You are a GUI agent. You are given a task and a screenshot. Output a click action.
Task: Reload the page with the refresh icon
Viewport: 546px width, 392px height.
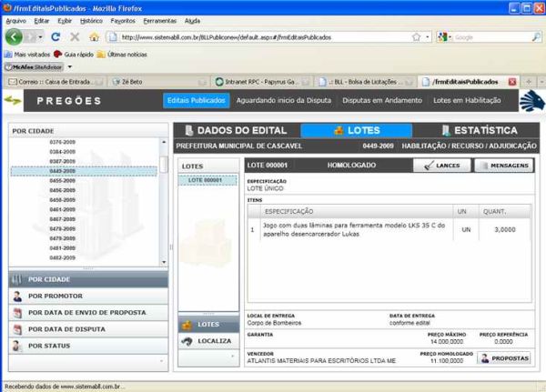tap(56, 37)
